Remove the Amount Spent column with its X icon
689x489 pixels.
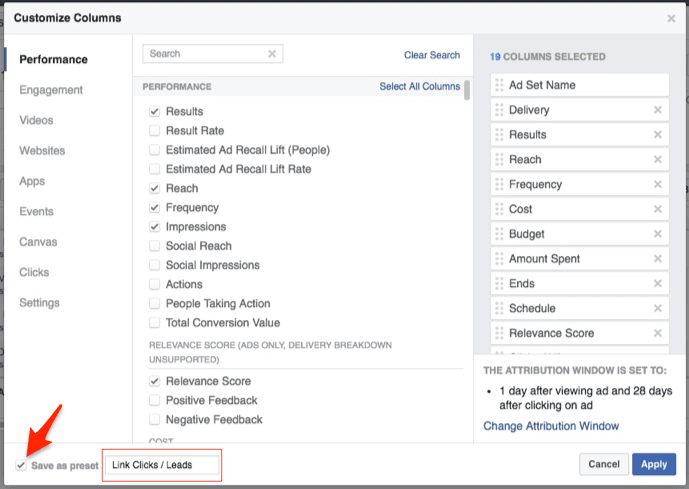[x=657, y=259]
